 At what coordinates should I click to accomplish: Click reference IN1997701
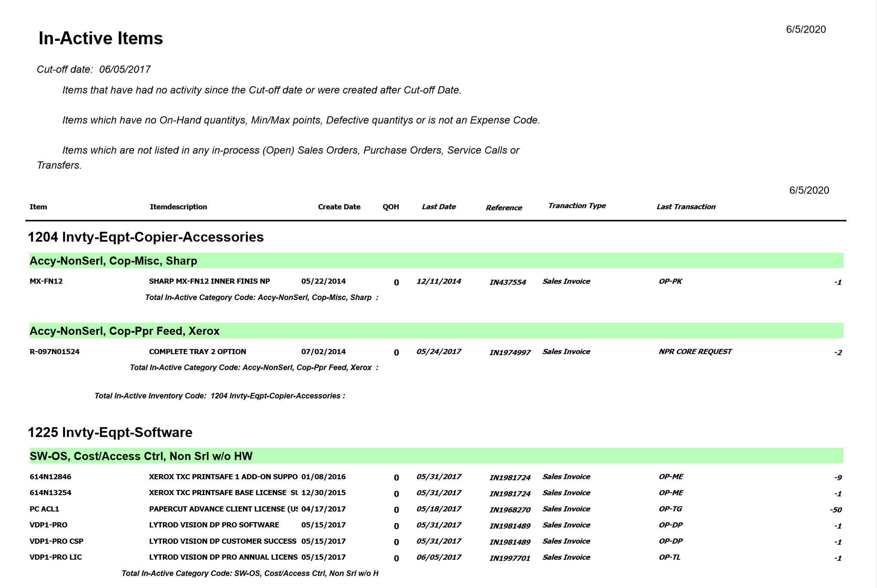point(510,558)
